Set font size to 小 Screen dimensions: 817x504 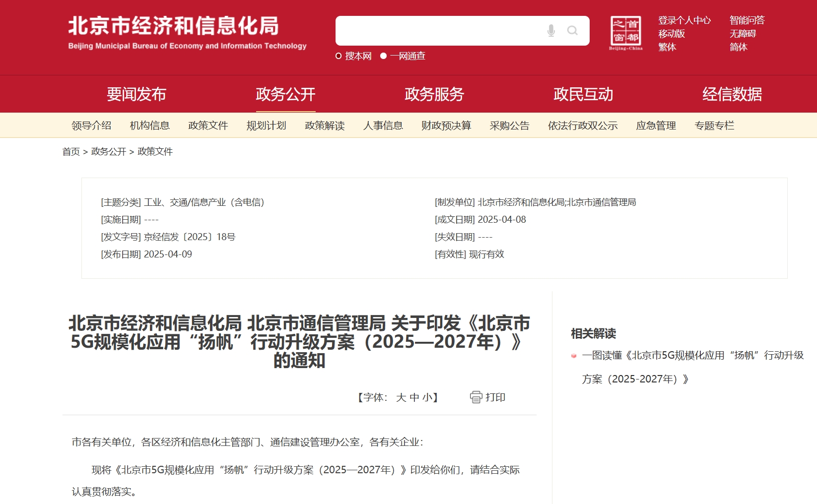(427, 397)
